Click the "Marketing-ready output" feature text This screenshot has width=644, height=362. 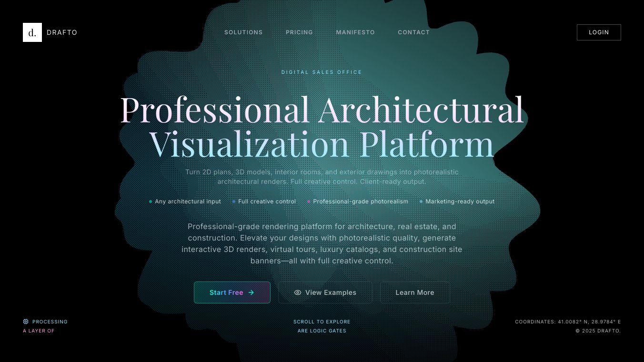click(x=460, y=201)
